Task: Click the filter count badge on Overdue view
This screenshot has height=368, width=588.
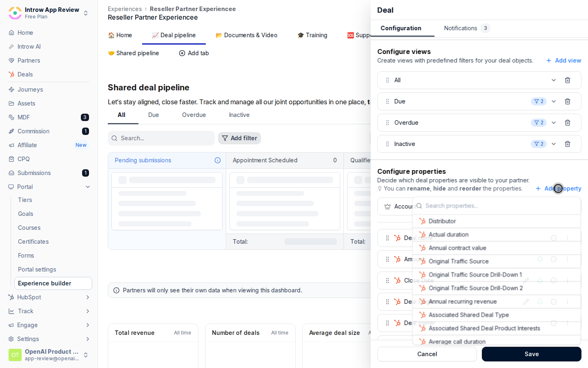Action: 539,123
